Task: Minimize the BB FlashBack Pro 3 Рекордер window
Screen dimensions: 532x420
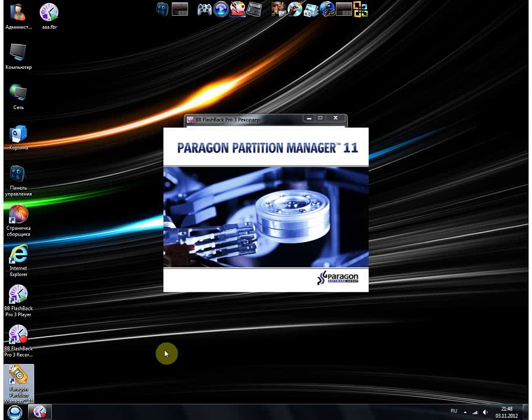Action: [x=309, y=118]
